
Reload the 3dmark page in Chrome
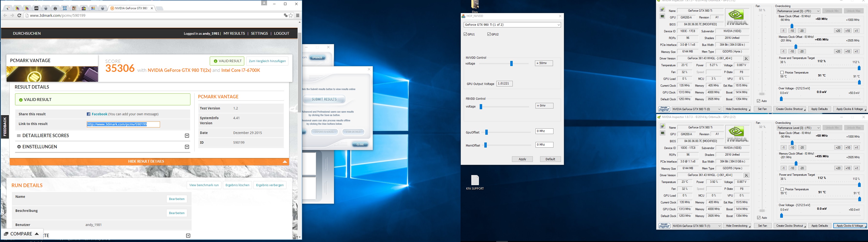tap(19, 16)
